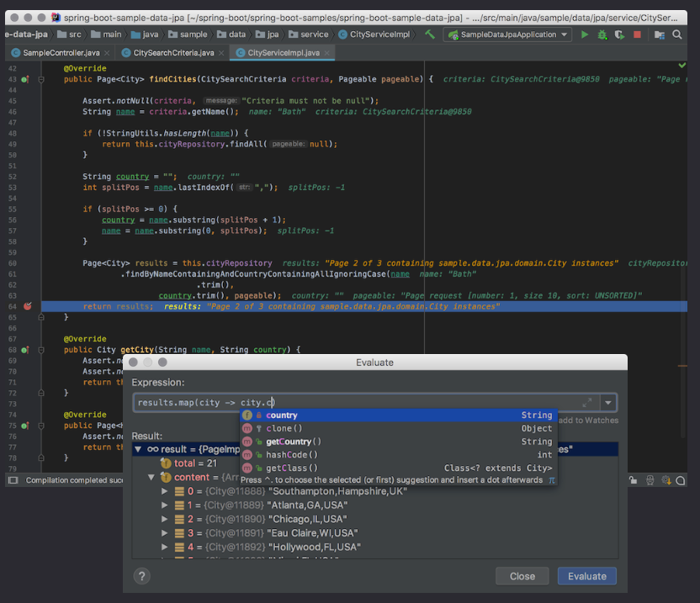Click the gear-like icon in status bar
The image size is (700, 603).
pos(666,480)
